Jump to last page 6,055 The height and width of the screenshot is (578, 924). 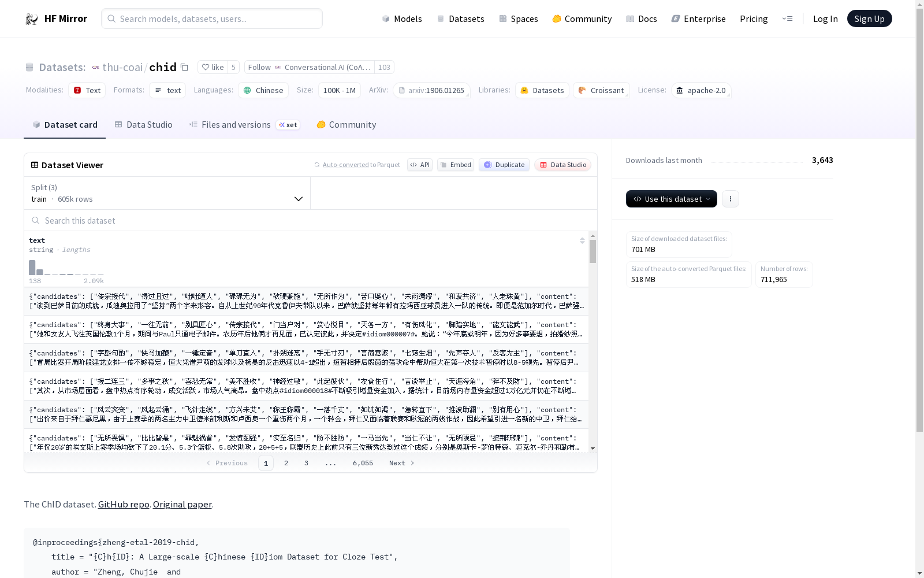click(363, 463)
